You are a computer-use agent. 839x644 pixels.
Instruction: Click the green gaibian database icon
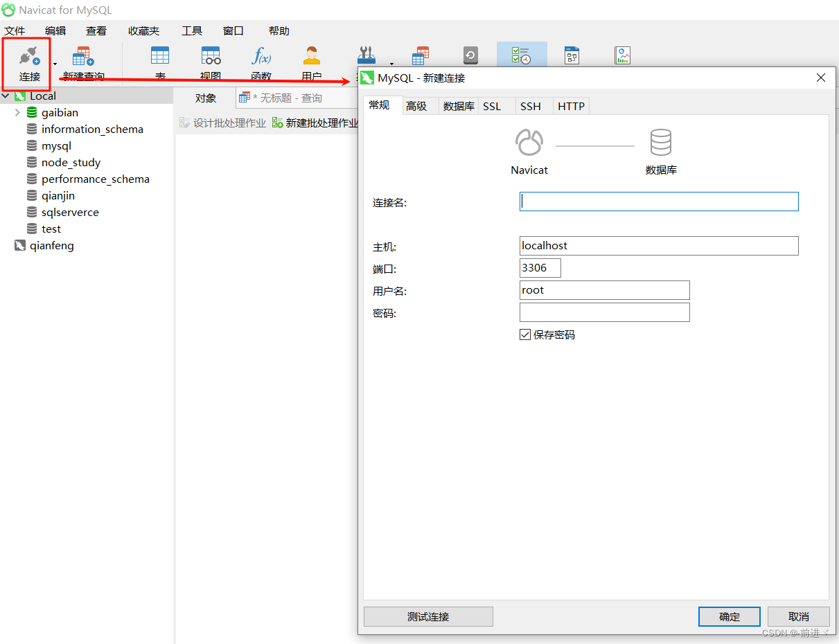tap(32, 112)
